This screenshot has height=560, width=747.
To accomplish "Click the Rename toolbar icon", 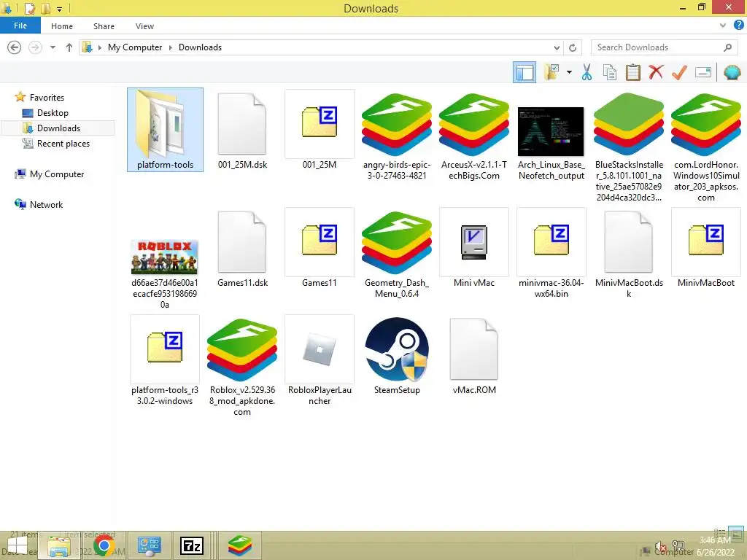I will [703, 72].
